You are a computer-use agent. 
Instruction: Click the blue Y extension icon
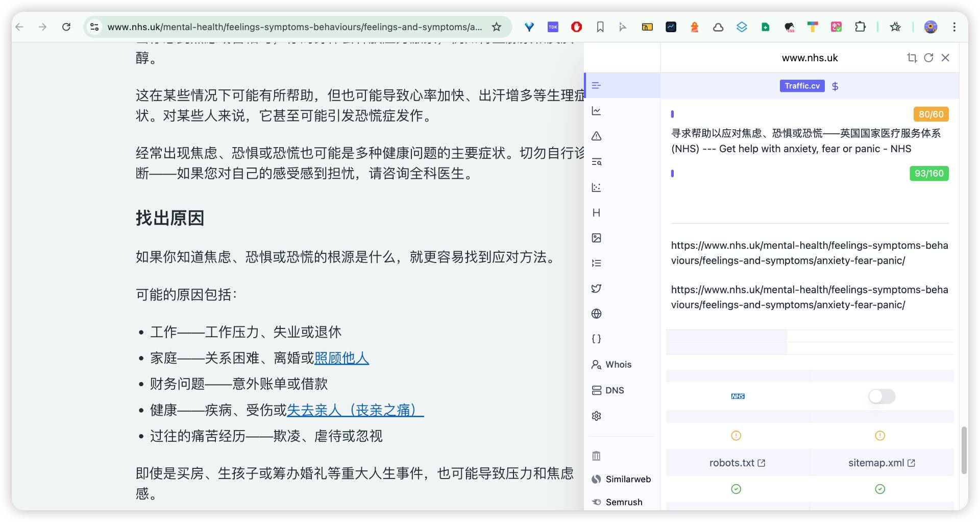pos(529,27)
